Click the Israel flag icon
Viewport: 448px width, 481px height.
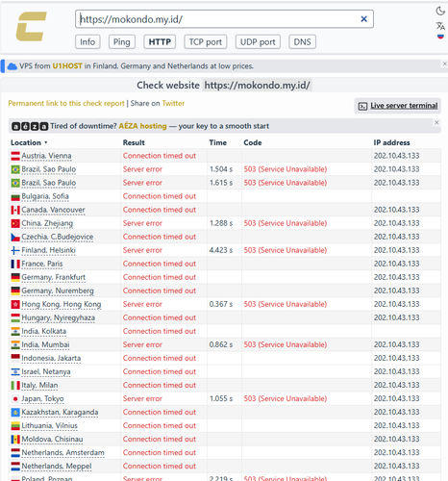[15, 371]
